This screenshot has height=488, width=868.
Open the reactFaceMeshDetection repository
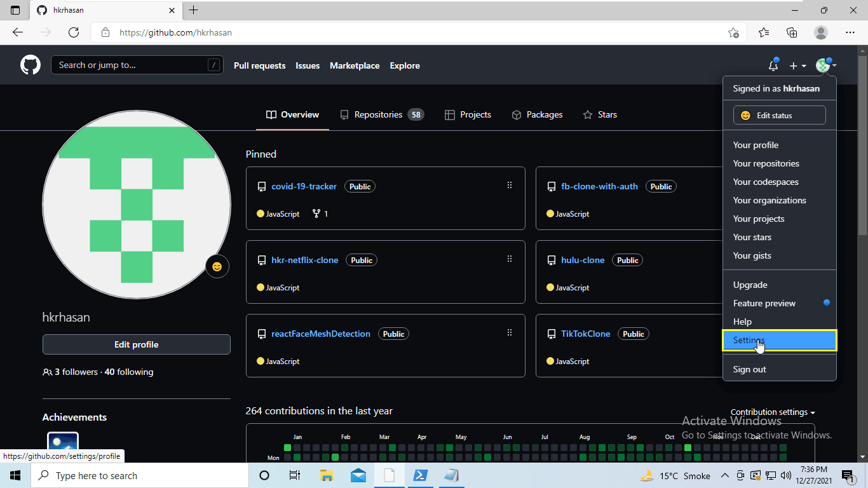(x=321, y=334)
